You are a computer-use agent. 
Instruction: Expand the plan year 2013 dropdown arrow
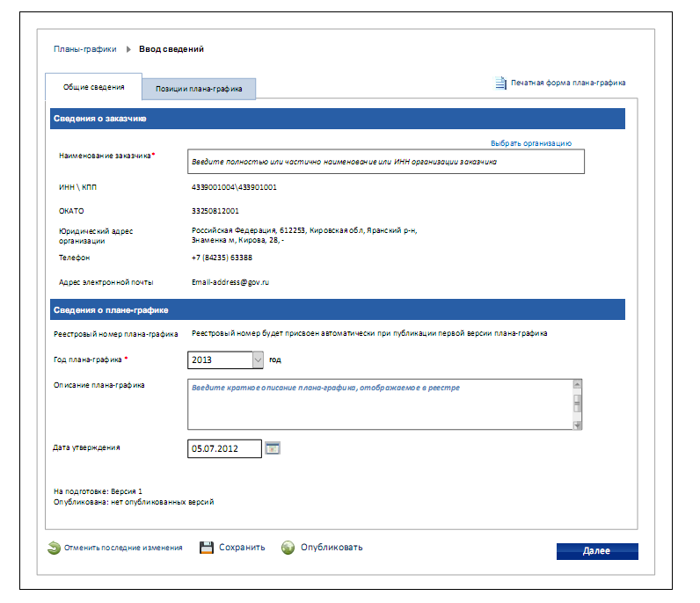click(x=258, y=360)
